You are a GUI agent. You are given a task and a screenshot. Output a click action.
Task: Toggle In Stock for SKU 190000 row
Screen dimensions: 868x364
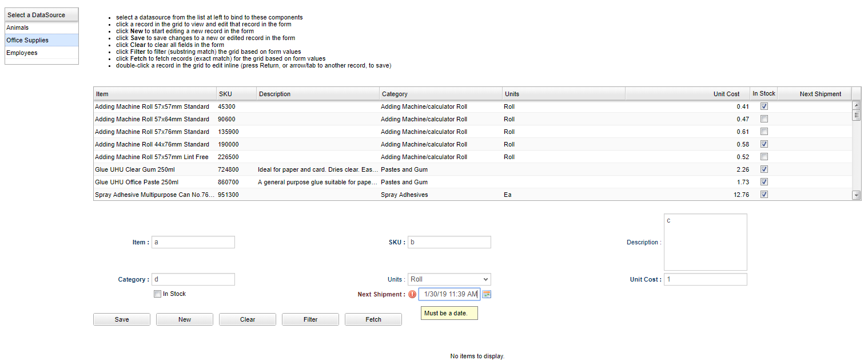(764, 144)
